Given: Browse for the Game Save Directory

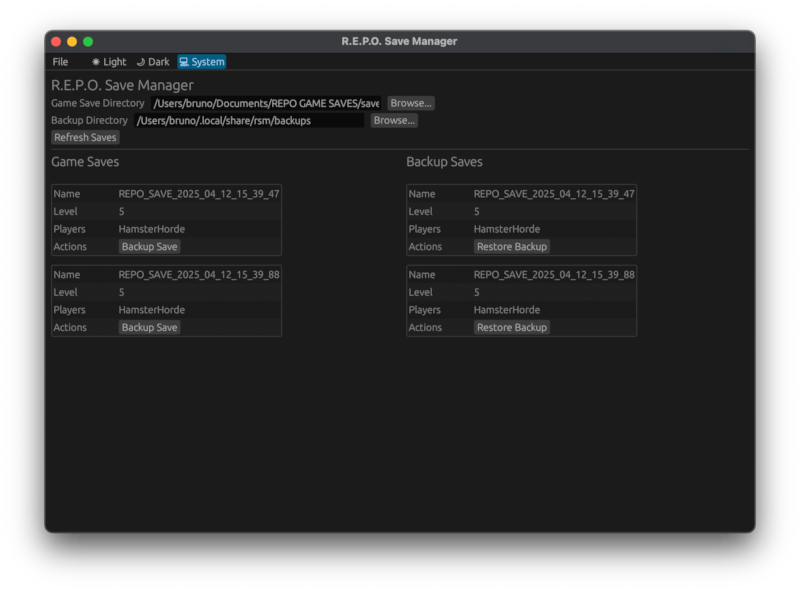Looking at the screenshot, I should [410, 103].
